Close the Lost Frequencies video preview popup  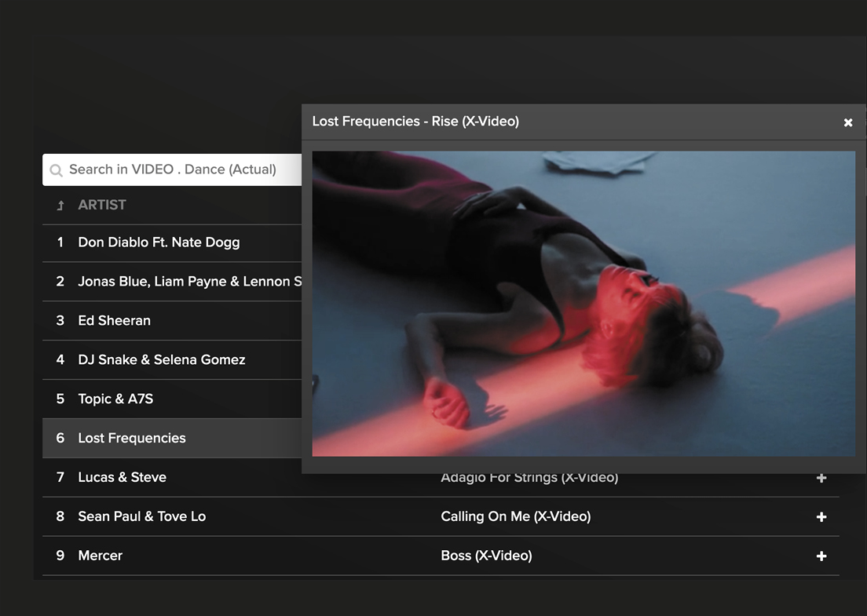pyautogui.click(x=847, y=122)
